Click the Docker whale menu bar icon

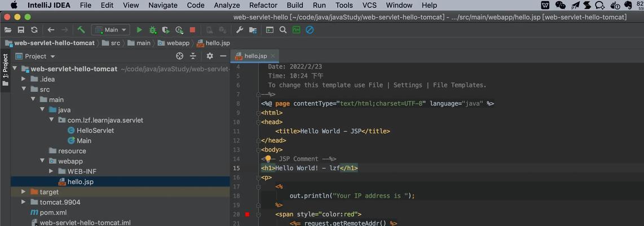[x=615, y=5]
